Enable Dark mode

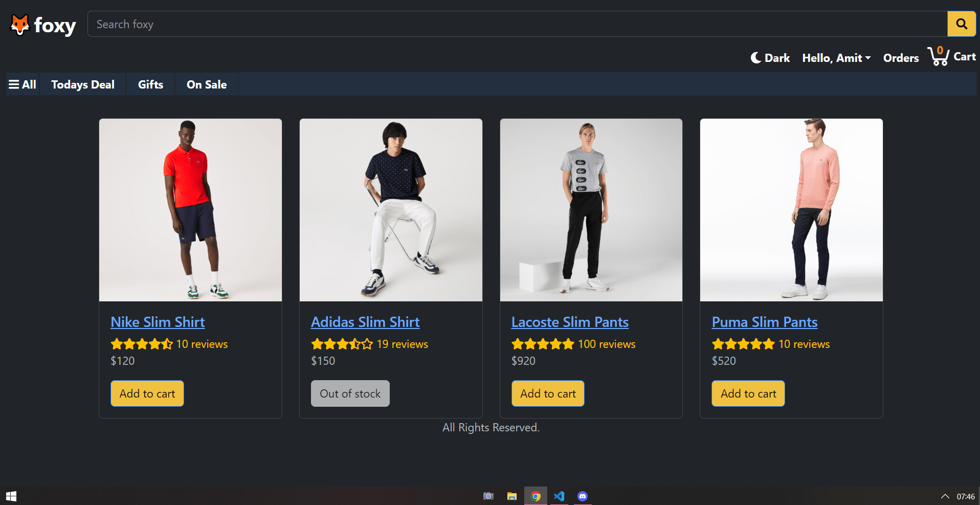pos(770,58)
